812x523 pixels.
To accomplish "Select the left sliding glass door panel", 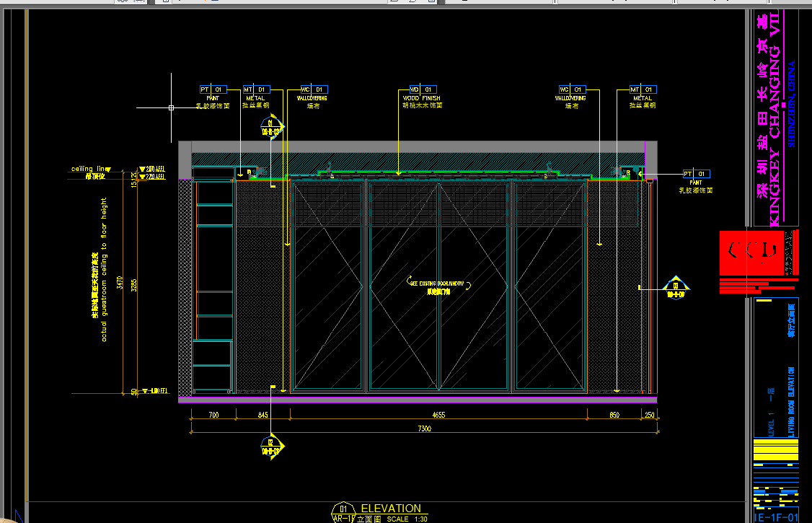I will (328, 286).
